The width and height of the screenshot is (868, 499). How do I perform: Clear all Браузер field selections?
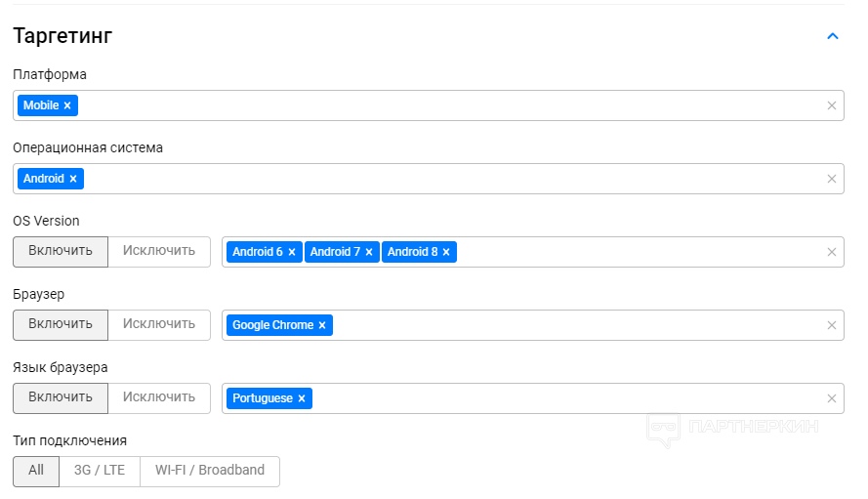[832, 325]
